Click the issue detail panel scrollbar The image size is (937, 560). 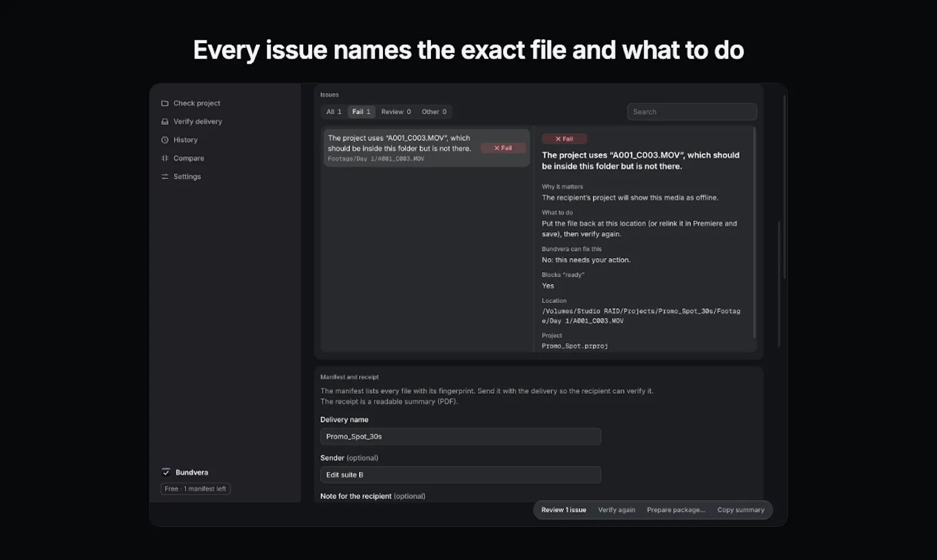tap(754, 232)
